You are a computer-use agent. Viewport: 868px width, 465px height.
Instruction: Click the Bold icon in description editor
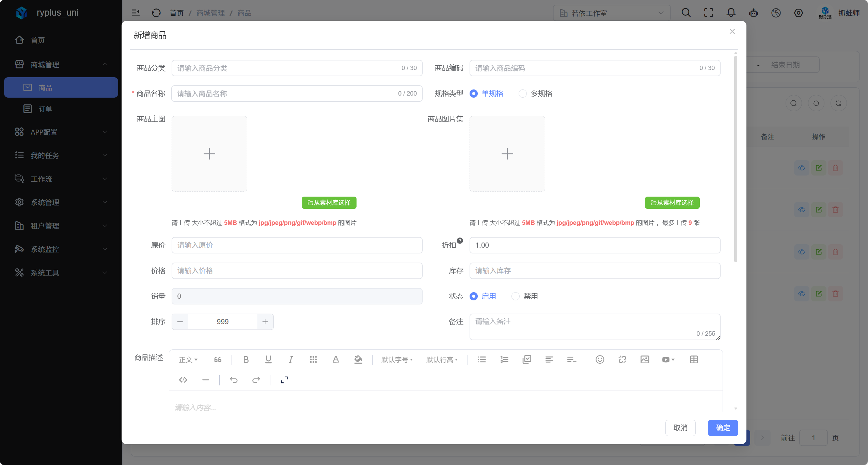point(246,360)
